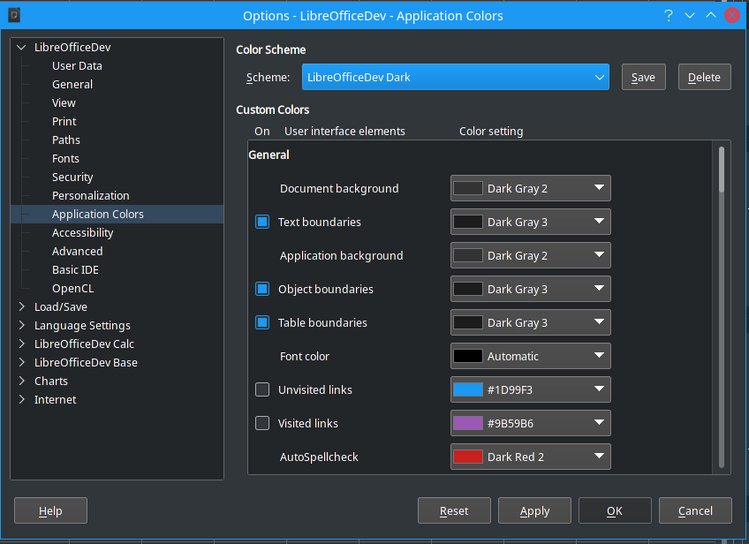Click the application icon in the title bar
This screenshot has width=749, height=544.
click(14, 15)
